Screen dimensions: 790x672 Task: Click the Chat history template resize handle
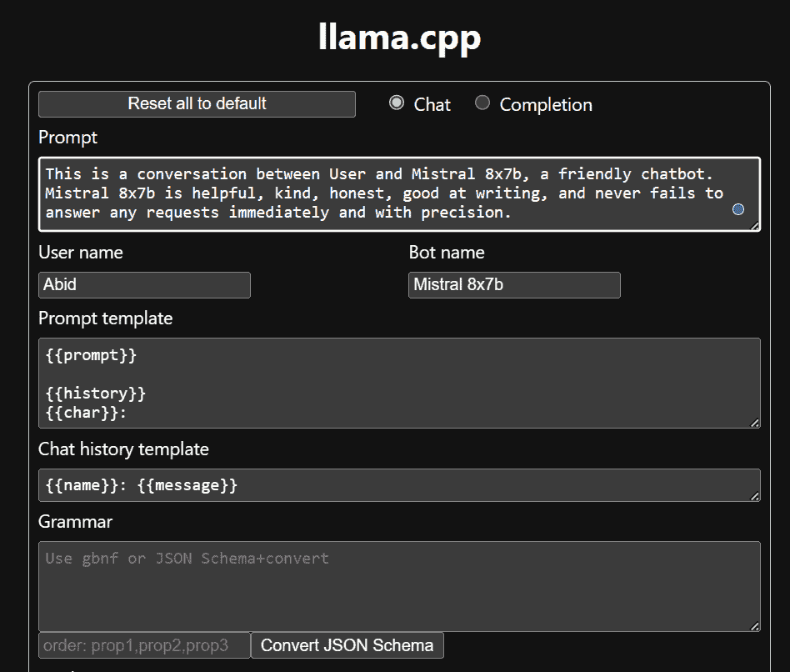pyautogui.click(x=755, y=496)
